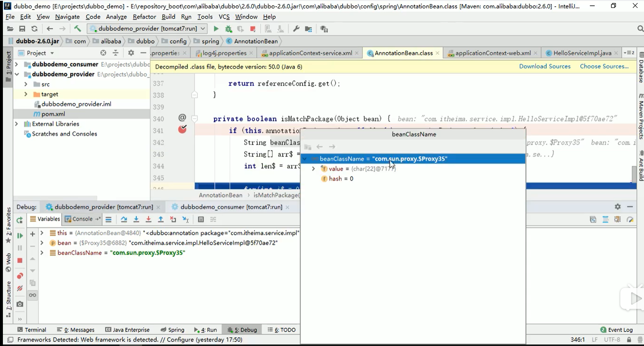Open the 6: TODO tool window
The width and height of the screenshot is (644, 346).
click(x=281, y=330)
